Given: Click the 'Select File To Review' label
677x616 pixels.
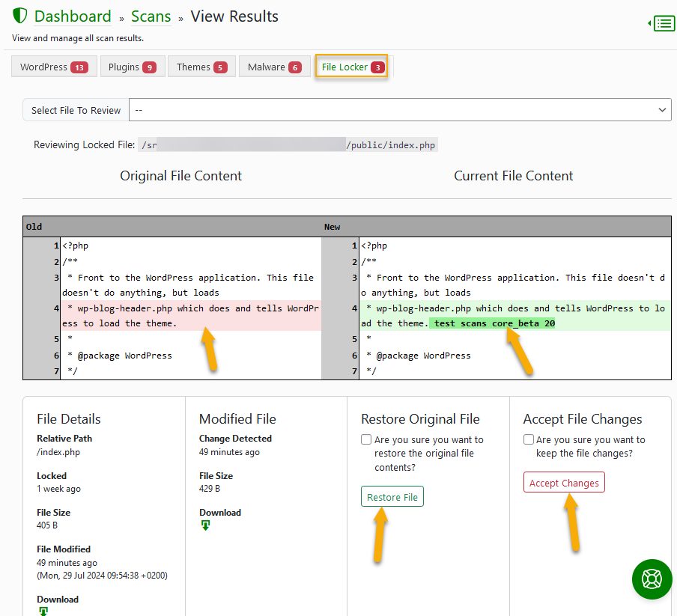Looking at the screenshot, I should tap(76, 111).
